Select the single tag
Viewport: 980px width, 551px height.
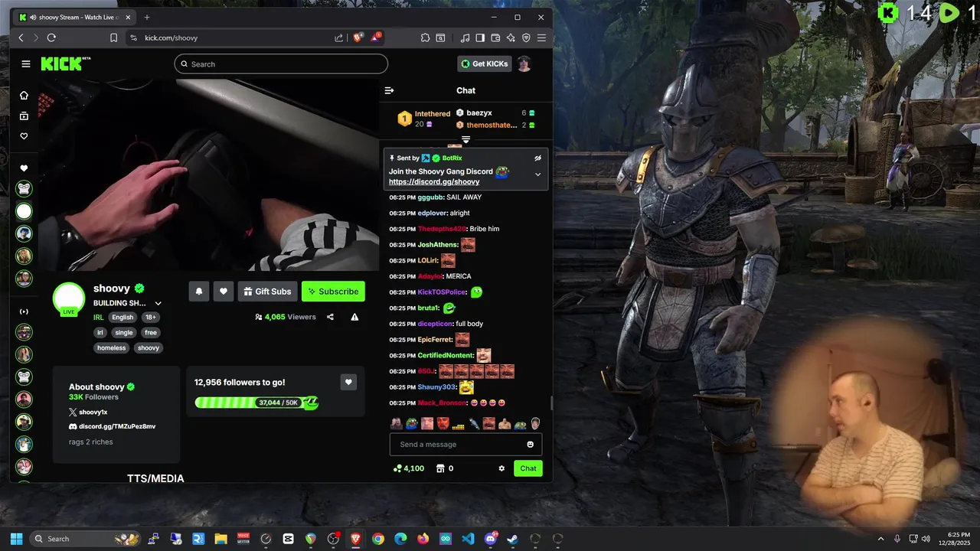pyautogui.click(x=124, y=333)
